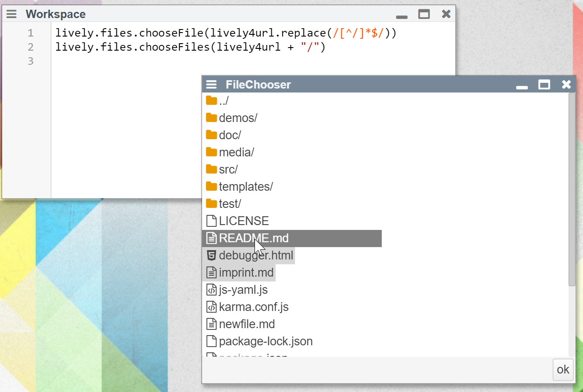Click the FileChooser vertical scrollbar thumb
The height and width of the screenshot is (392, 583).
pyautogui.click(x=572, y=189)
